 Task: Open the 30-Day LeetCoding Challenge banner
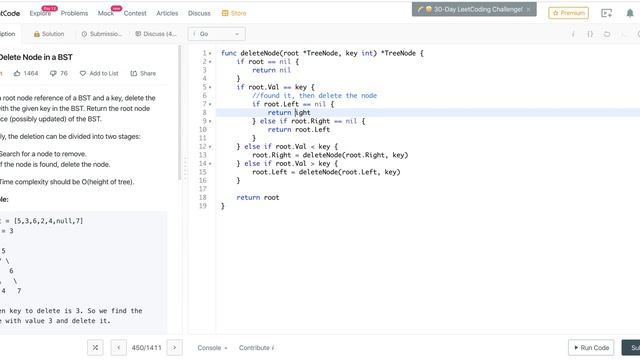(473, 9)
